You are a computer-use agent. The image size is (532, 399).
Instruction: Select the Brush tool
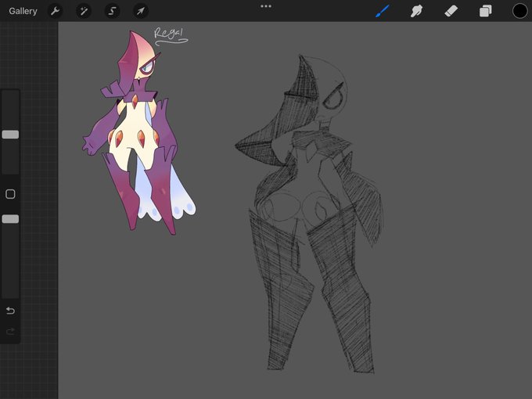[383, 11]
